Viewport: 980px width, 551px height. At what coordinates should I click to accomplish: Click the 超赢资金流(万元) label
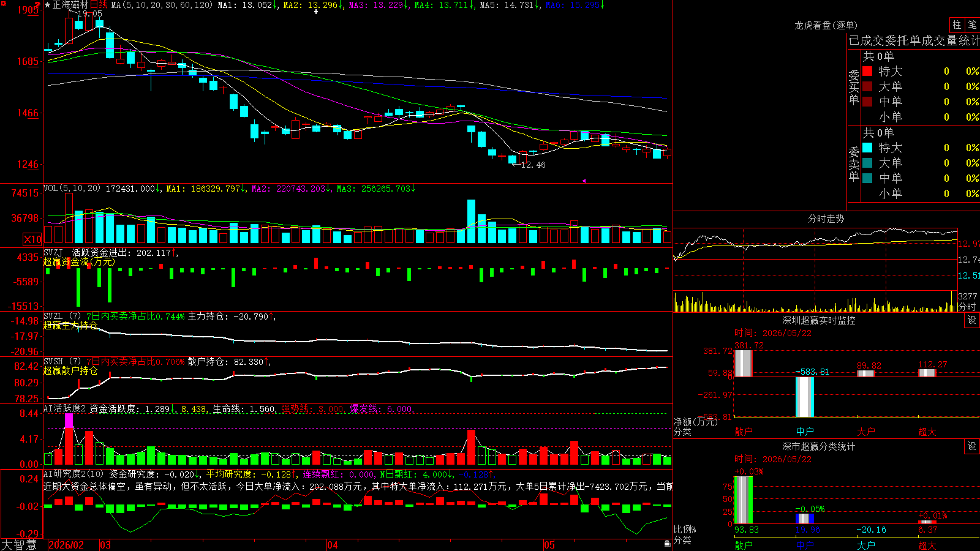(x=79, y=262)
